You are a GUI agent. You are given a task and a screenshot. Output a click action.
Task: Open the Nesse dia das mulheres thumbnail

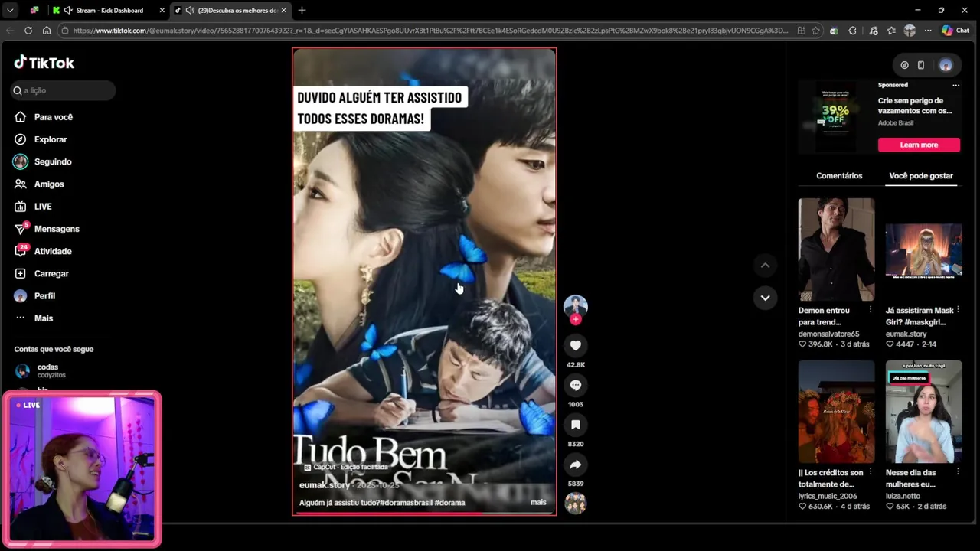point(923,412)
